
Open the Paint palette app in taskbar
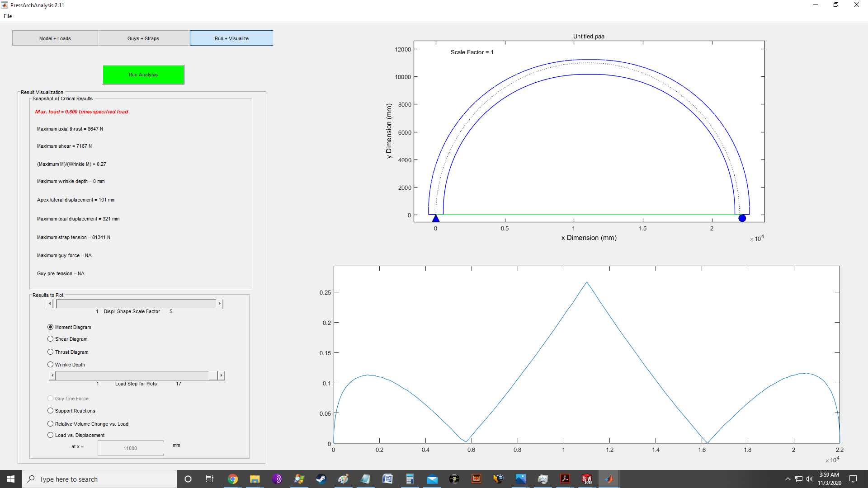pos(343,479)
